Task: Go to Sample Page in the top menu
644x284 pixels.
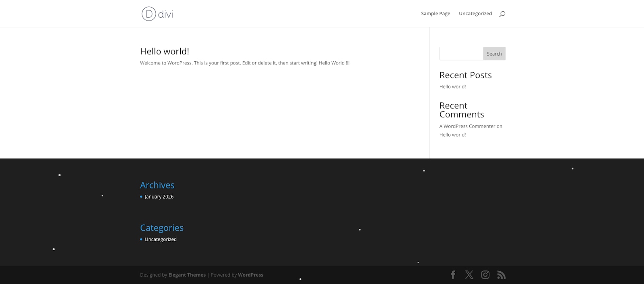Action: [436, 14]
